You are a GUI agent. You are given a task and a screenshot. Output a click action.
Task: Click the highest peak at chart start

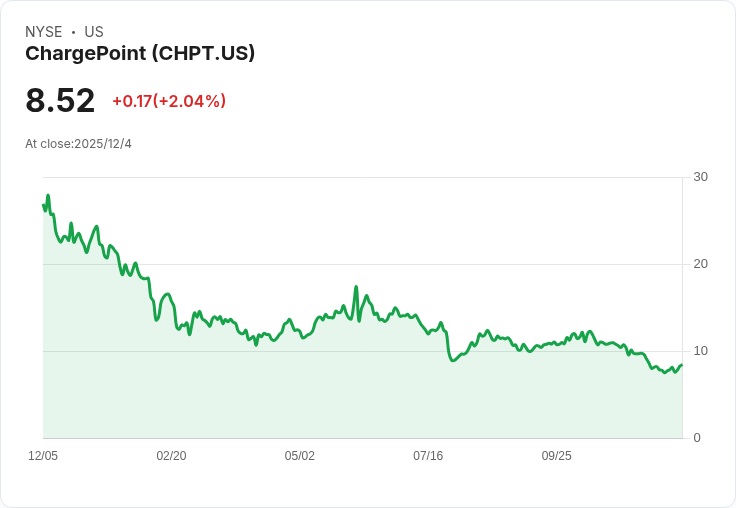[48, 196]
